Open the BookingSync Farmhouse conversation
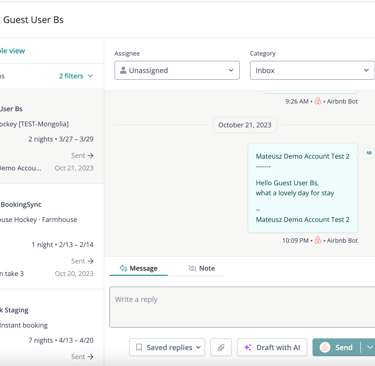This screenshot has height=366, width=375. point(52,236)
